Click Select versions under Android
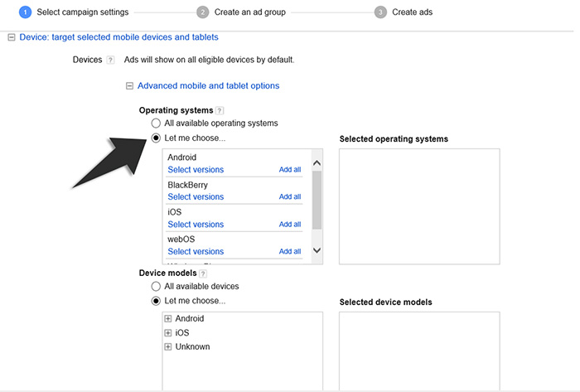The height and width of the screenshot is (392, 580). (196, 170)
